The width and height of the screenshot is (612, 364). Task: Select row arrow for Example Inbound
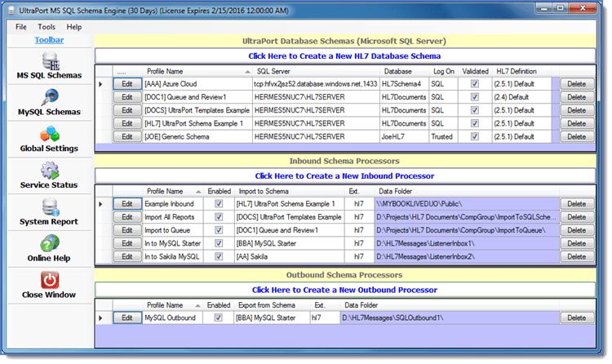pyautogui.click(x=100, y=204)
